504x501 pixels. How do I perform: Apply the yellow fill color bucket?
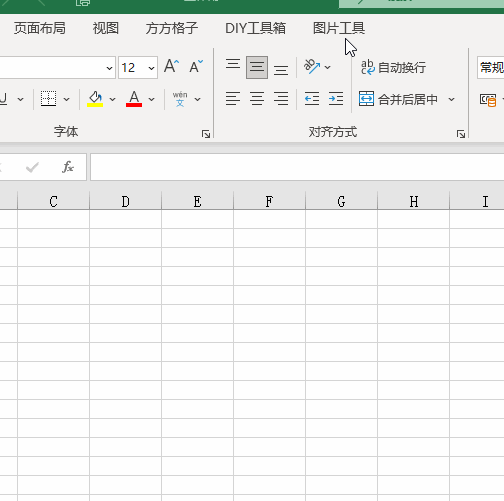(x=95, y=99)
